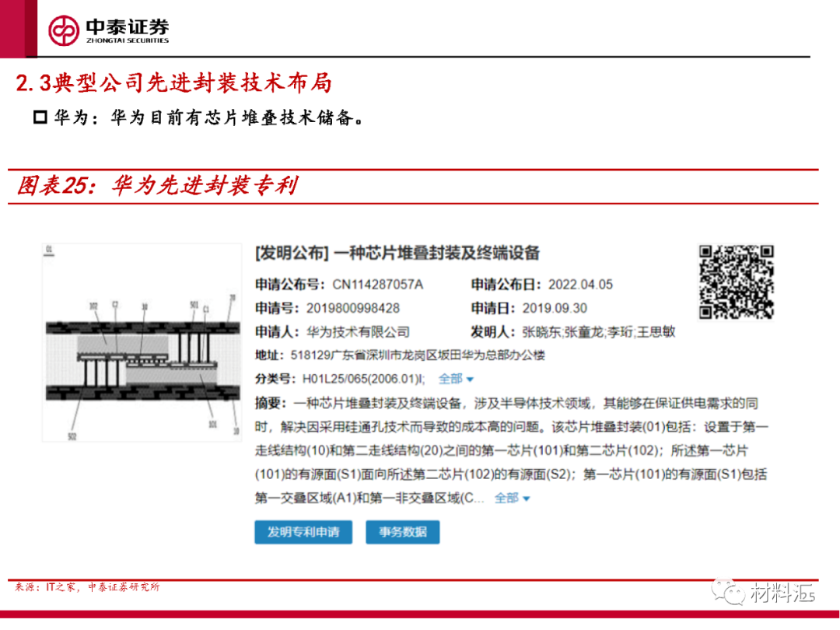The width and height of the screenshot is (840, 630).
Task: Click the 摘要 label in the abstract
Action: (271, 404)
